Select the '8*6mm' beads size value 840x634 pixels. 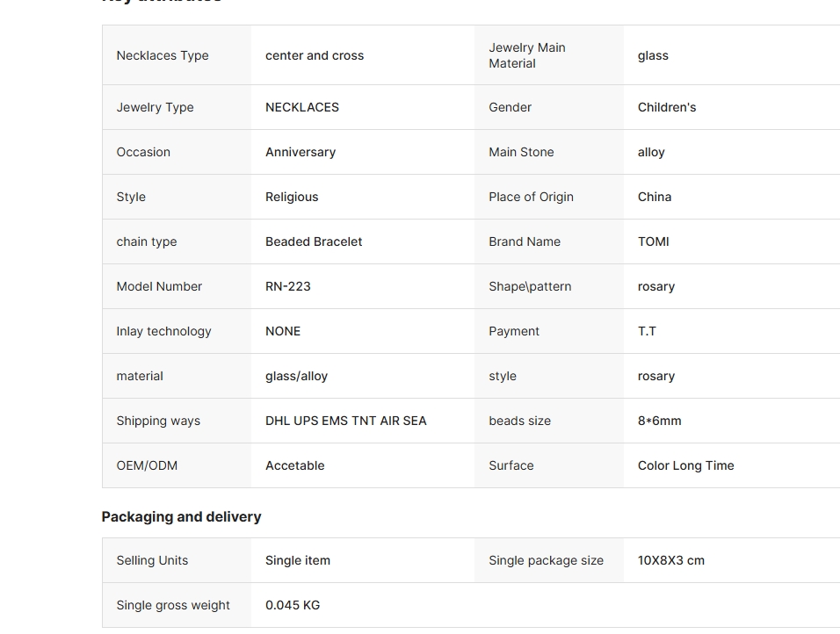(x=660, y=421)
